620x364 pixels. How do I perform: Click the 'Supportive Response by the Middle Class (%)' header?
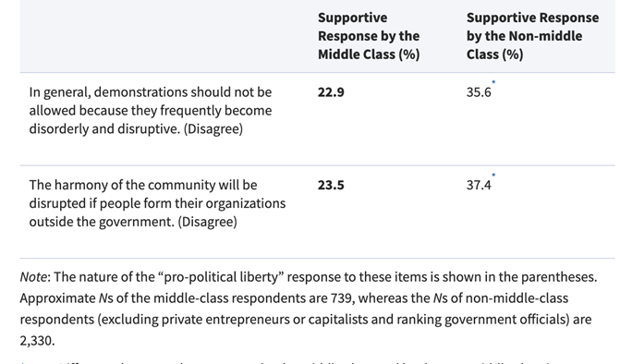coord(369,36)
